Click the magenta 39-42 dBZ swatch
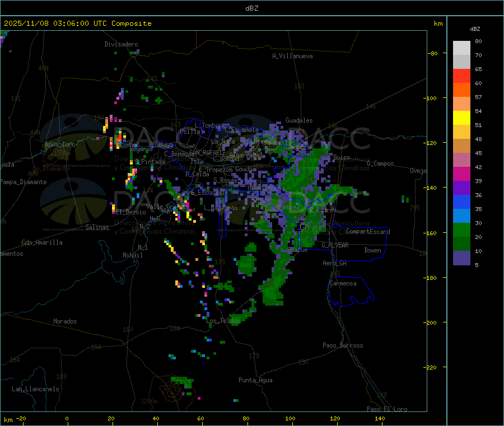Screen dimensions: 504x426 click(x=461, y=174)
